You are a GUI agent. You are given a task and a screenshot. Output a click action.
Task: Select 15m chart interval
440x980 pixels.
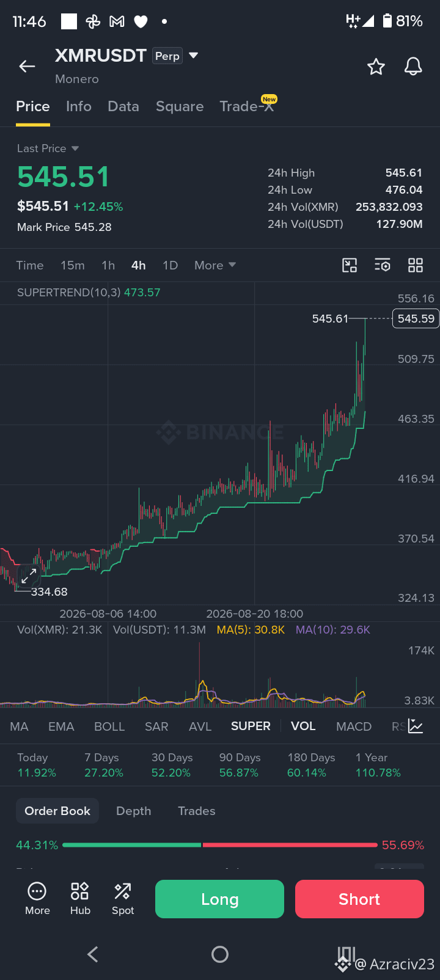[73, 265]
